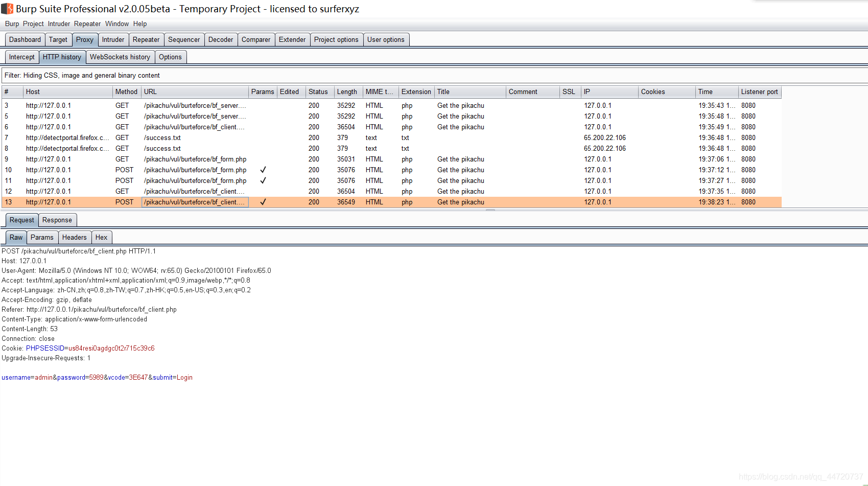868x486 pixels.
Task: Select the HTTP history sub-tab
Action: coord(62,57)
